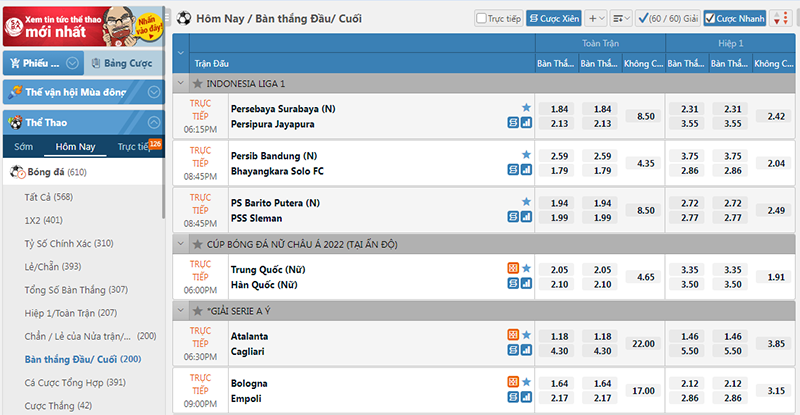Click the gray star beside INDONESIA LIGA 1
800x415 pixels.
click(x=197, y=83)
